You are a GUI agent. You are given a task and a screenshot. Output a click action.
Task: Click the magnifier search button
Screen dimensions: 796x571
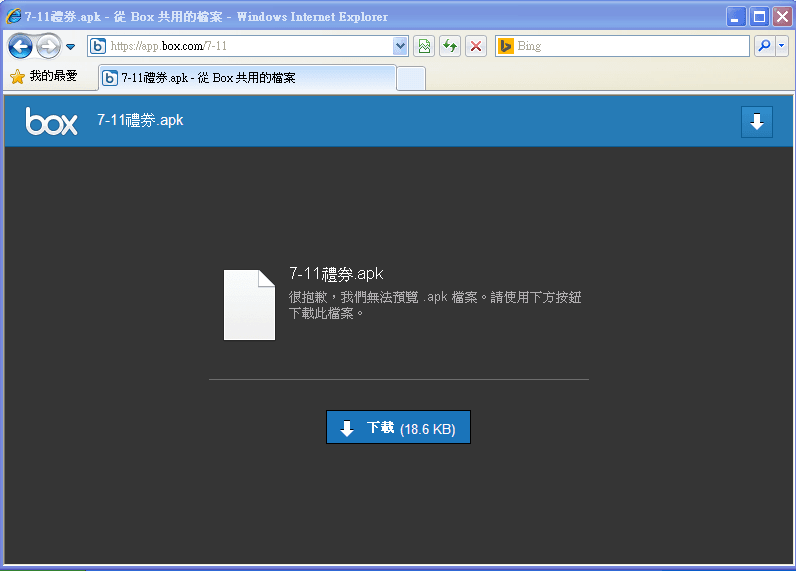point(764,46)
